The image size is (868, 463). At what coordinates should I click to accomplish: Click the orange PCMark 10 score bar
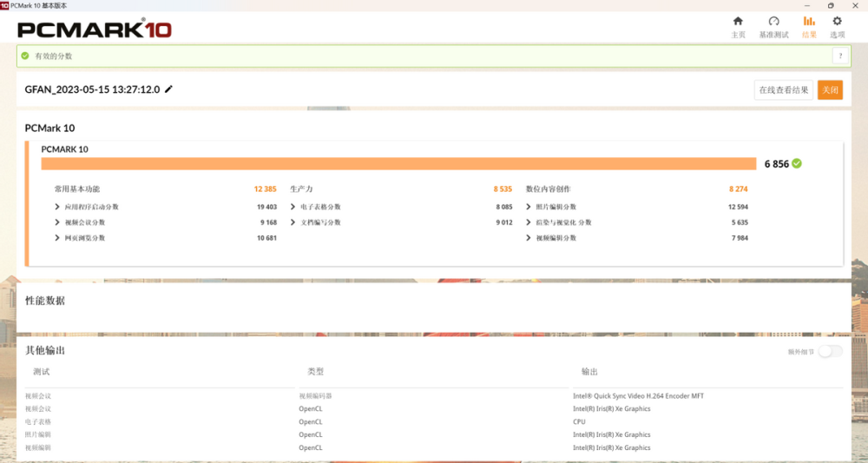pos(398,164)
